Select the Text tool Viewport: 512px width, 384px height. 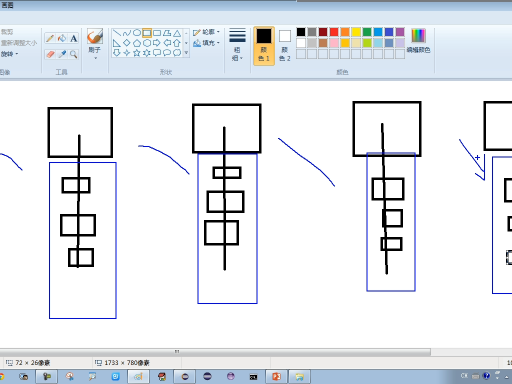point(74,38)
